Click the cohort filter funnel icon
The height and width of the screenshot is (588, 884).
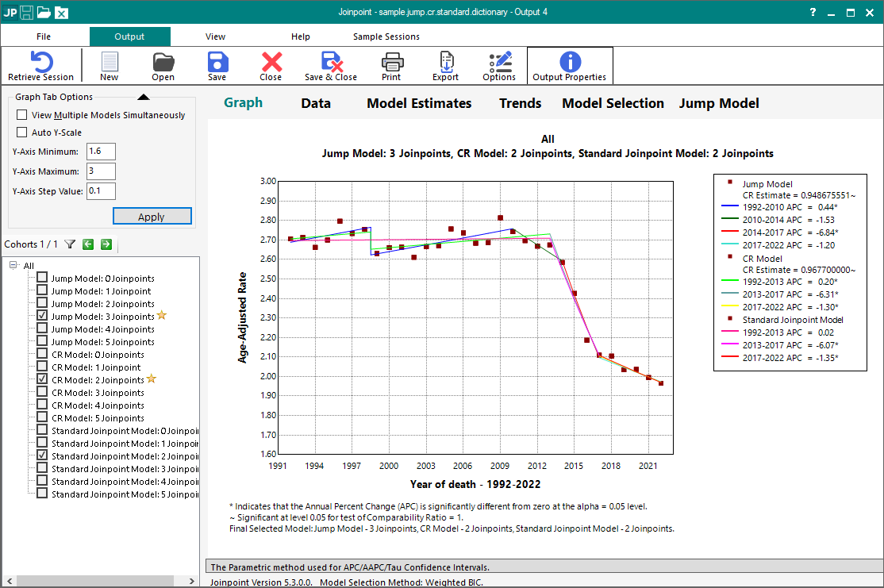tap(70, 244)
